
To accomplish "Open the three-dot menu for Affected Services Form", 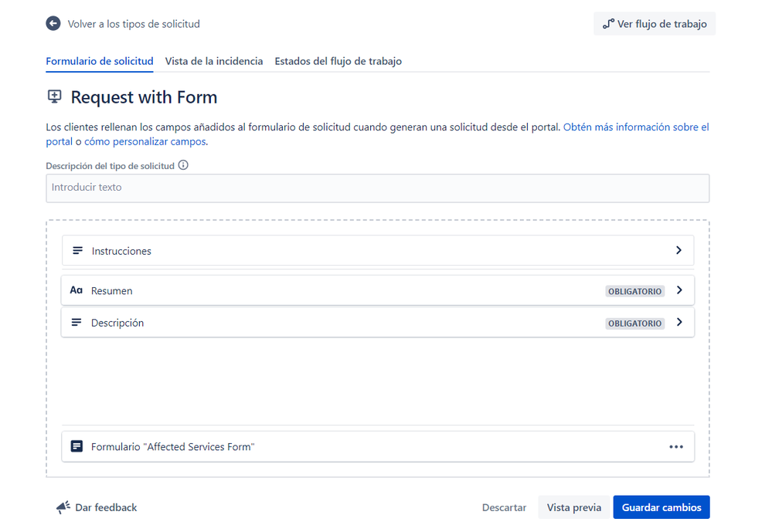I will (x=676, y=446).
